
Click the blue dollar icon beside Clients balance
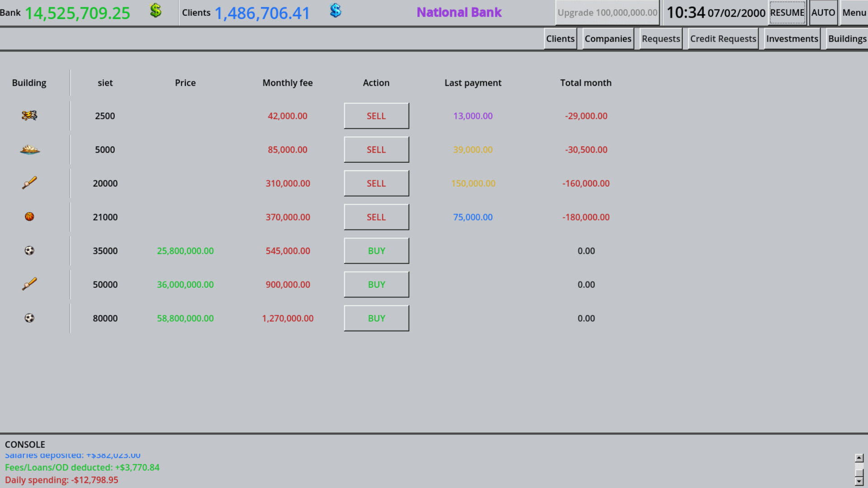click(x=335, y=10)
